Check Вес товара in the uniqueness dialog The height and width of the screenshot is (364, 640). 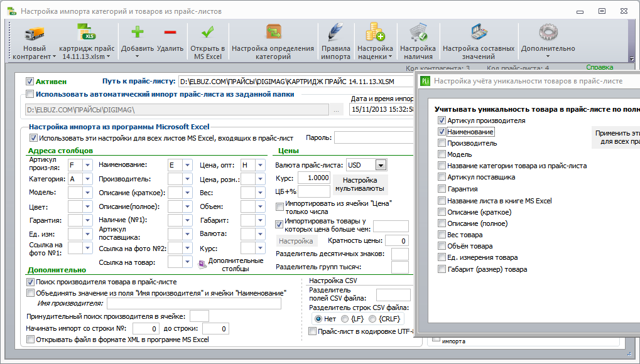[442, 235]
